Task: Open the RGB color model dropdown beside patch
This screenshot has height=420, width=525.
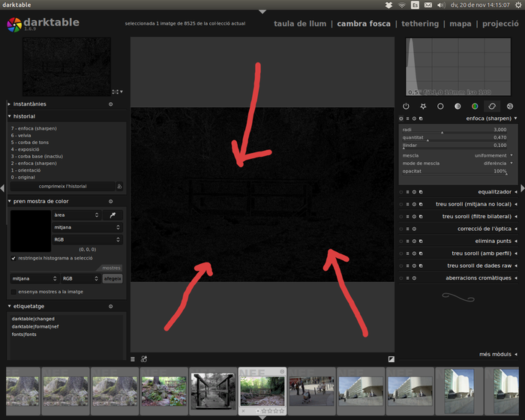Action: (87, 240)
